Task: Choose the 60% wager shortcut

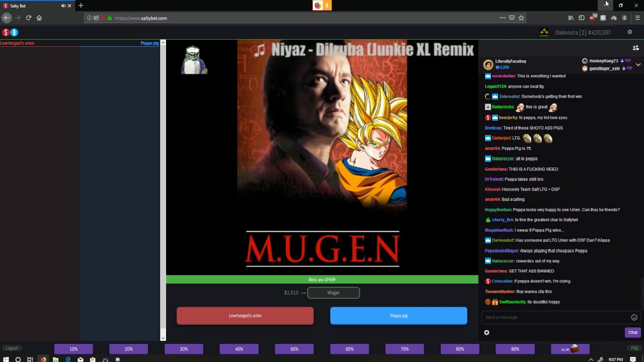Action: click(x=350, y=349)
